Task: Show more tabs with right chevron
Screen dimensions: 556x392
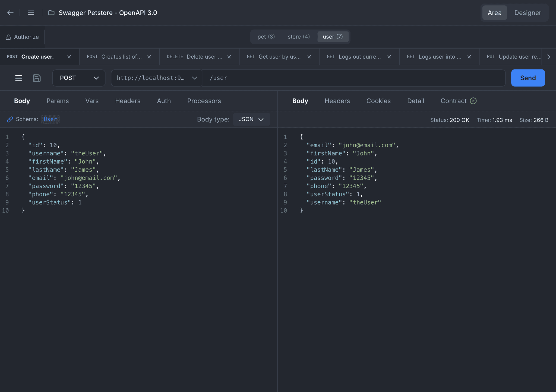Action: pyautogui.click(x=549, y=57)
